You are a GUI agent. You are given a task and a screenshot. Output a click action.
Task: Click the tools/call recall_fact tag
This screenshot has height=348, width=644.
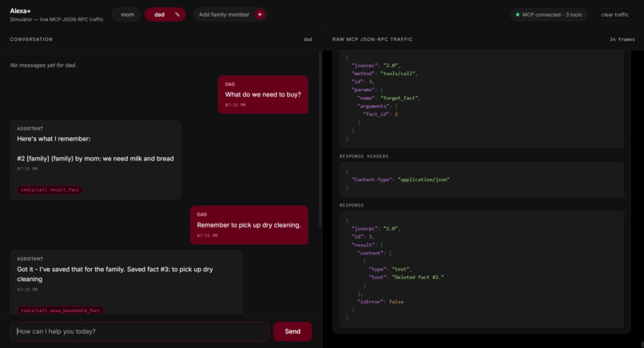point(50,190)
